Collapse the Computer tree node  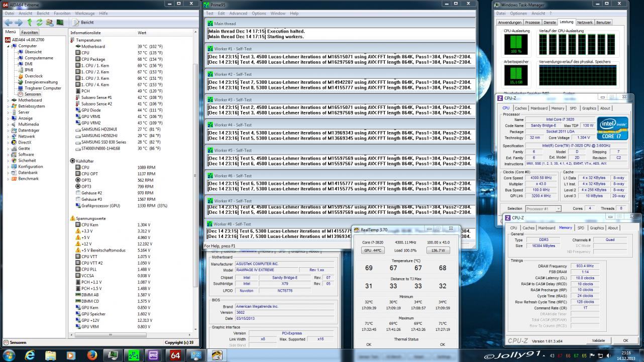coord(8,46)
